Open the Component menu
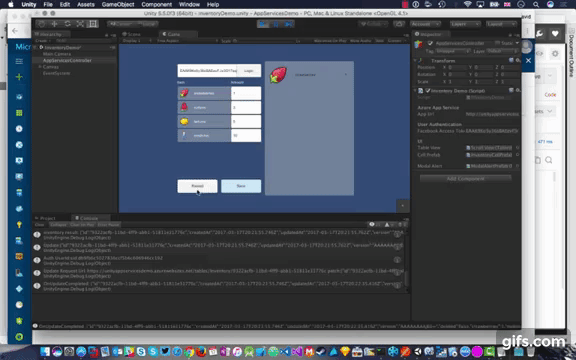Screen dimensions: 576x360 pos(156,4)
